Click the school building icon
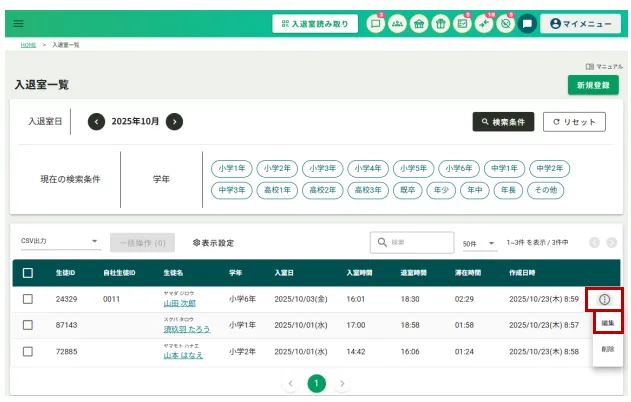This screenshot has height=402, width=631. pos(419,23)
